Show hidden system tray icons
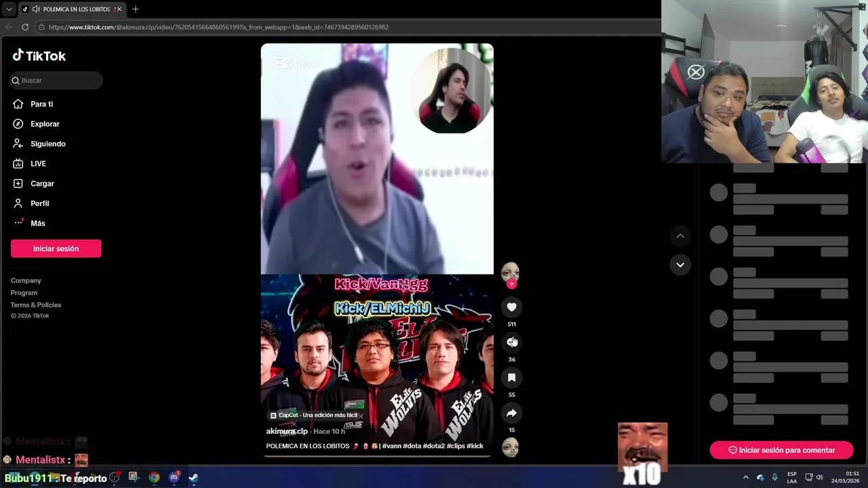 pos(746,477)
